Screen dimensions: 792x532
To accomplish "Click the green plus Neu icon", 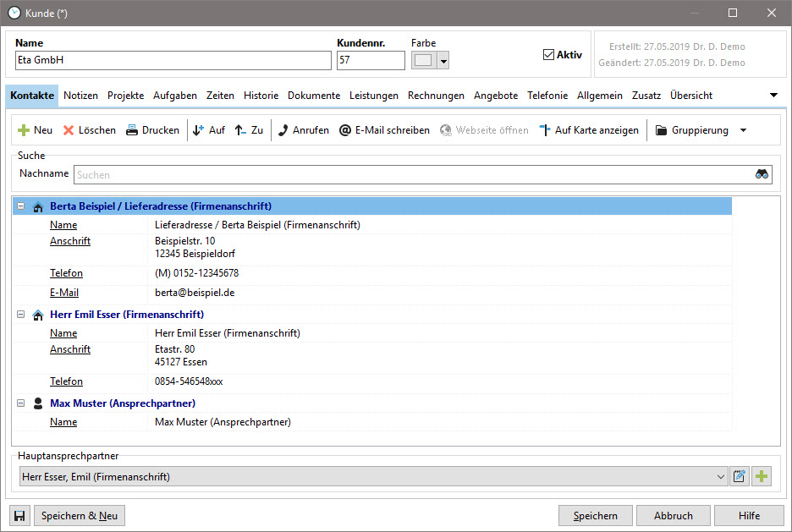I will [x=23, y=130].
